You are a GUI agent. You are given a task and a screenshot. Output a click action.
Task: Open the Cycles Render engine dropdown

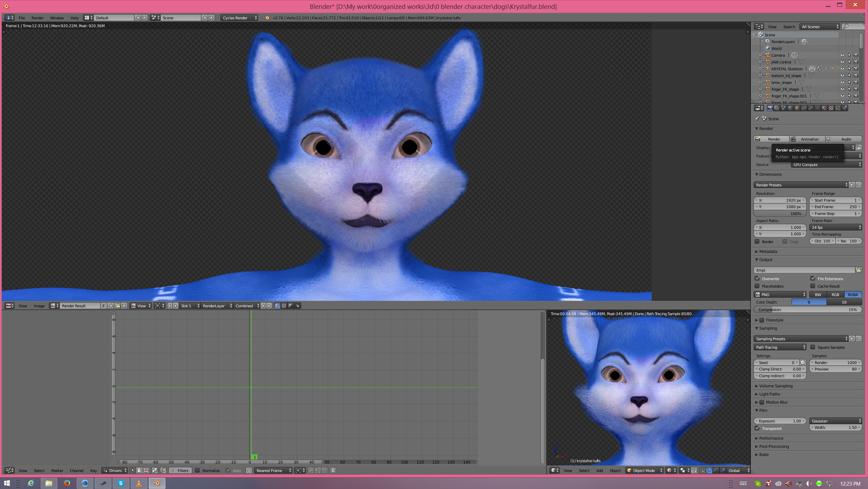click(239, 18)
